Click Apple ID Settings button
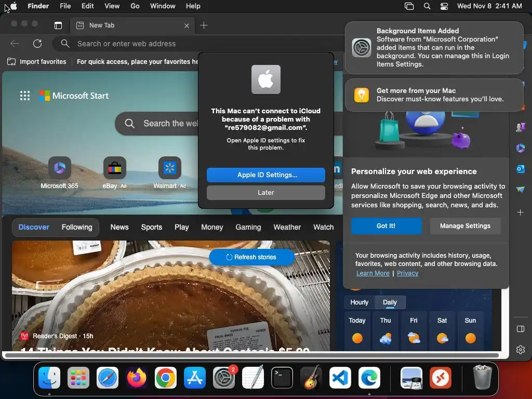The width and height of the screenshot is (532, 399). [266, 175]
